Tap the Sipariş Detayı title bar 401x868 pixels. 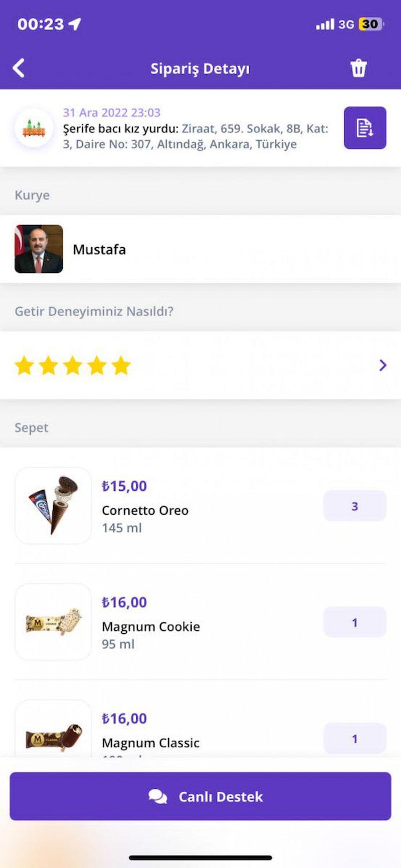pos(200,67)
